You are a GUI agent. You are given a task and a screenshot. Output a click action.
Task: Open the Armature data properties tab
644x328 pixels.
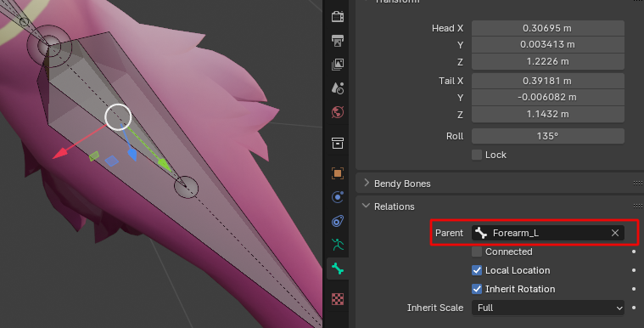click(x=337, y=245)
